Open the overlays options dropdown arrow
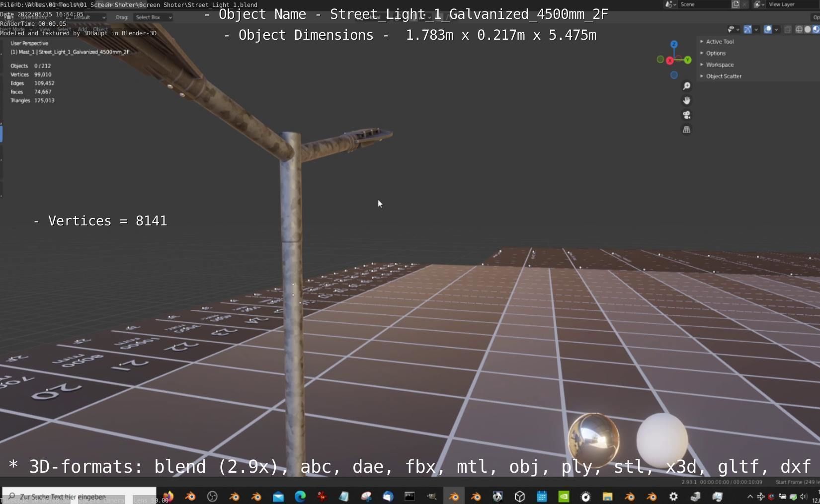Screen dimensions: 820x504 [x=776, y=29]
